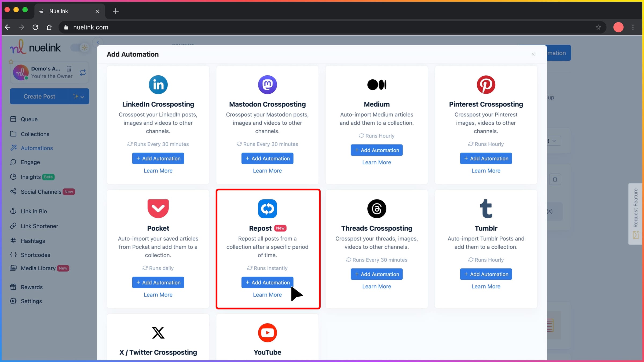This screenshot has height=362, width=644.
Task: Click Add Automation under Repost
Action: [x=267, y=282]
